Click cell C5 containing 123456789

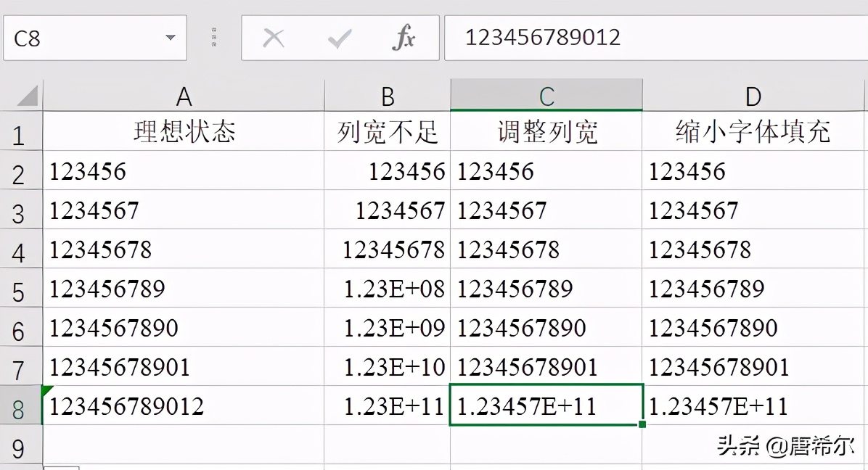coord(546,289)
